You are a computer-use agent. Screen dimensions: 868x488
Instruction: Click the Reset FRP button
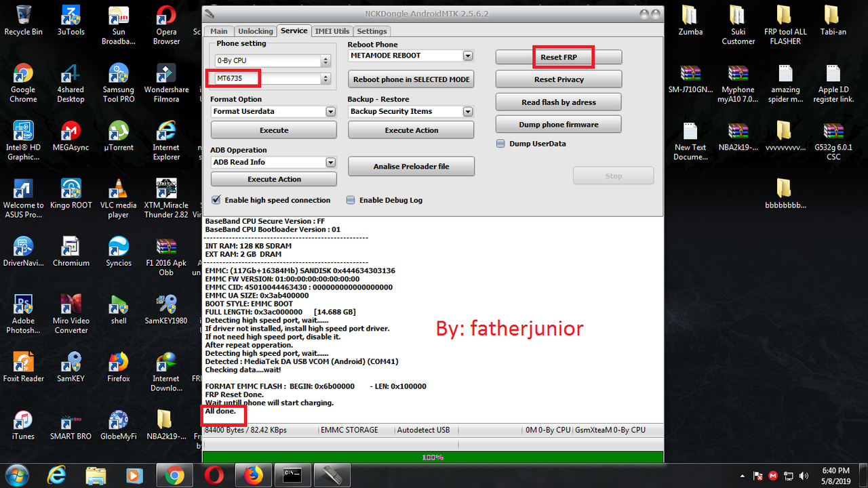coord(559,58)
